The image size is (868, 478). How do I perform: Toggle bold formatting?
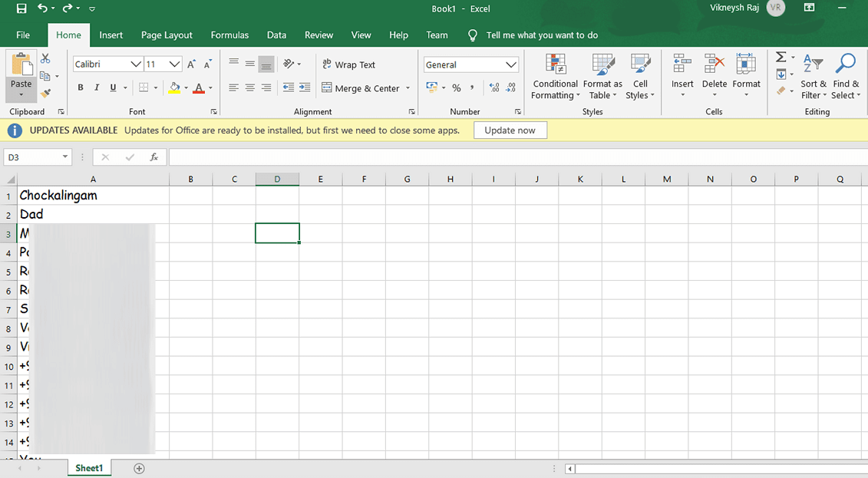81,87
